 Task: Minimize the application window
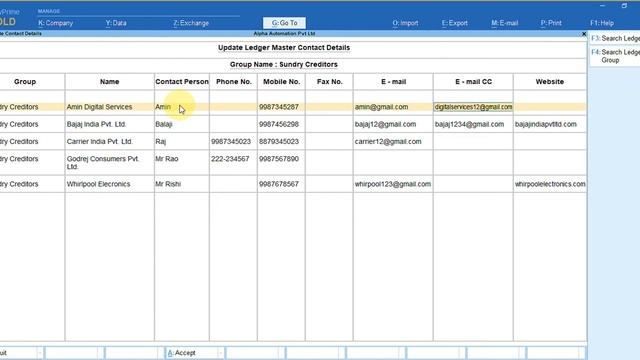coord(602,6)
